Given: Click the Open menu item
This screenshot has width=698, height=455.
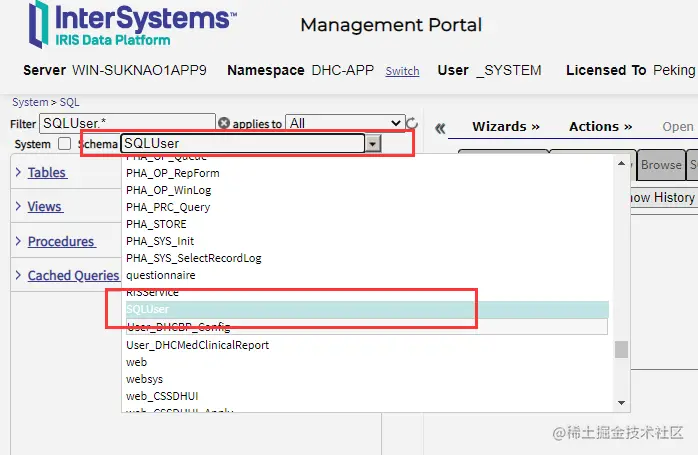Looking at the screenshot, I should (678, 127).
